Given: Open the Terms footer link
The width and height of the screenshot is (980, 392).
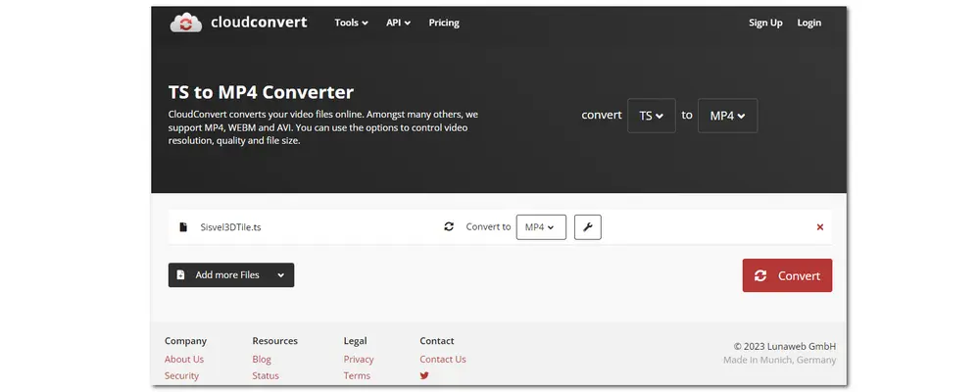Looking at the screenshot, I should pos(357,375).
